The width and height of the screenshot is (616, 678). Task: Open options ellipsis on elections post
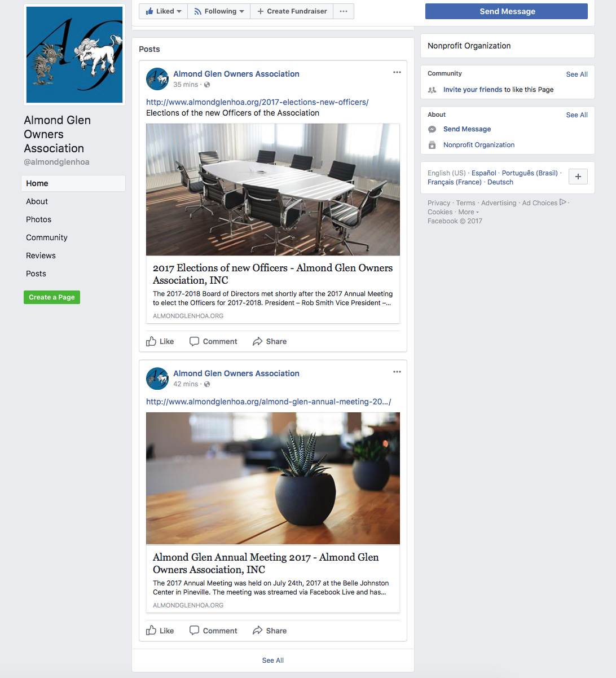pyautogui.click(x=397, y=72)
